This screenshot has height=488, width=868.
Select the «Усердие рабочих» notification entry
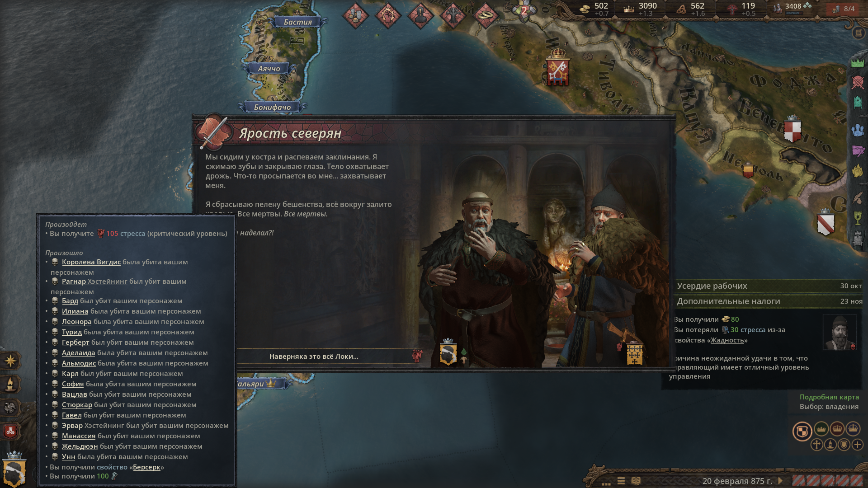coord(766,286)
